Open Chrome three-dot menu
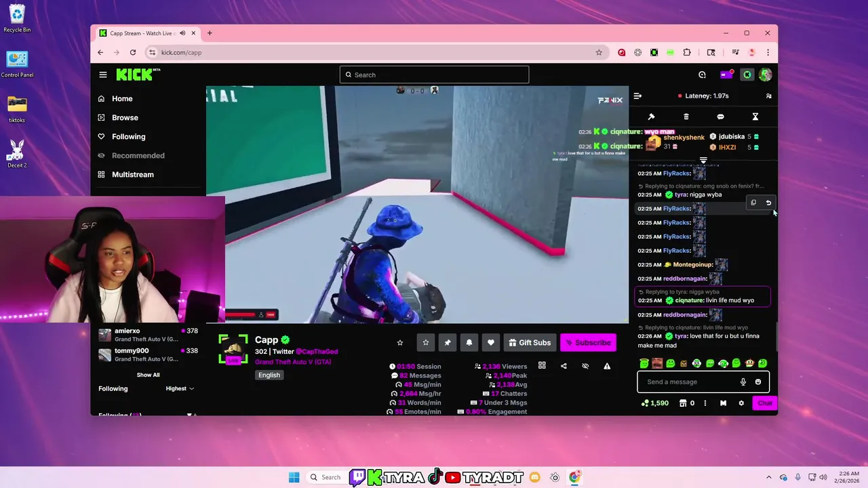The width and height of the screenshot is (868, 488). coord(768,52)
